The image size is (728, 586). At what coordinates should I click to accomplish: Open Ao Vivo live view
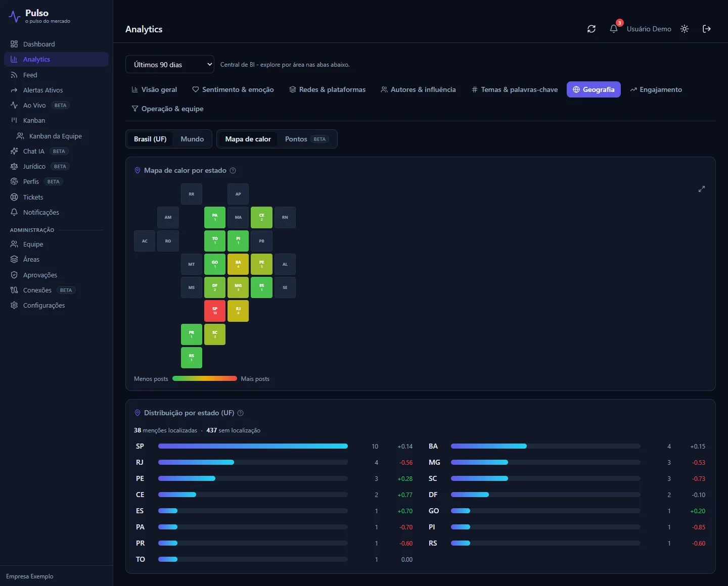[56, 105]
